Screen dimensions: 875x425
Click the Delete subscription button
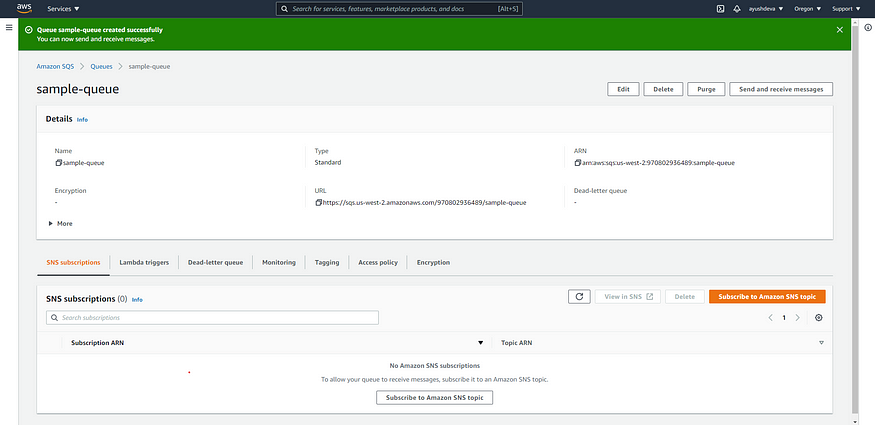coord(685,297)
